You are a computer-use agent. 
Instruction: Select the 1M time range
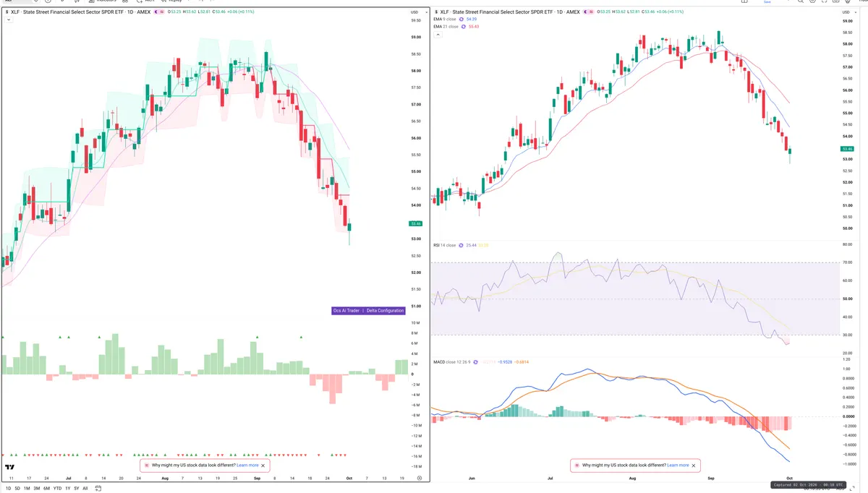pyautogui.click(x=27, y=489)
